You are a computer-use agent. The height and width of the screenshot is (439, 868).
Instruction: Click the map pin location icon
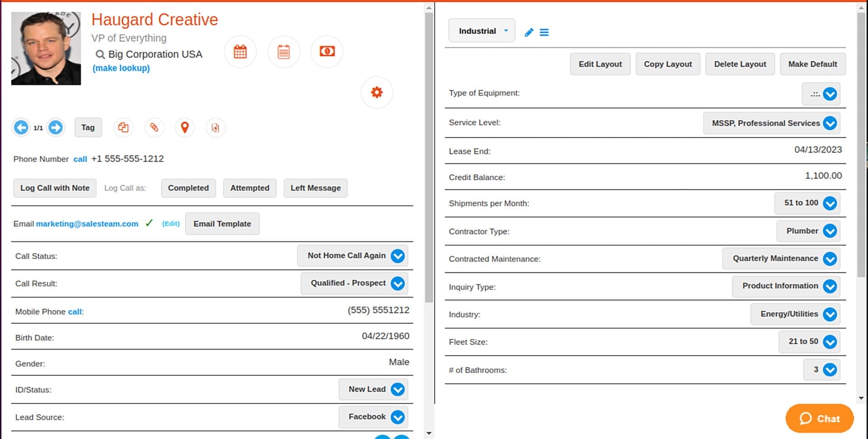184,128
